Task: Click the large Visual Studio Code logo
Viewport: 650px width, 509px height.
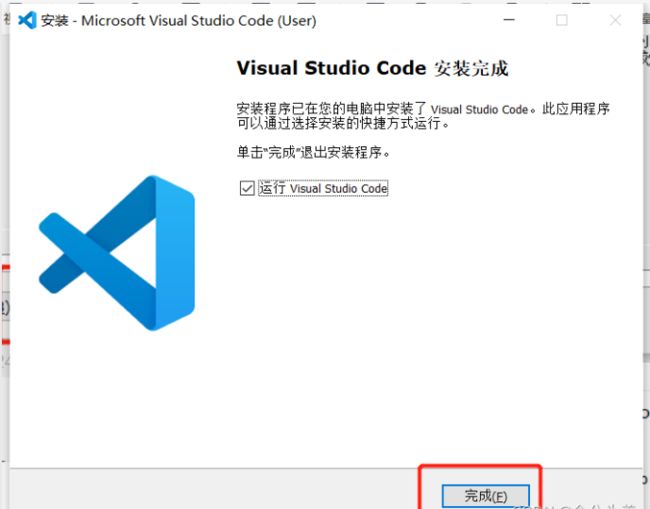Action: click(116, 253)
